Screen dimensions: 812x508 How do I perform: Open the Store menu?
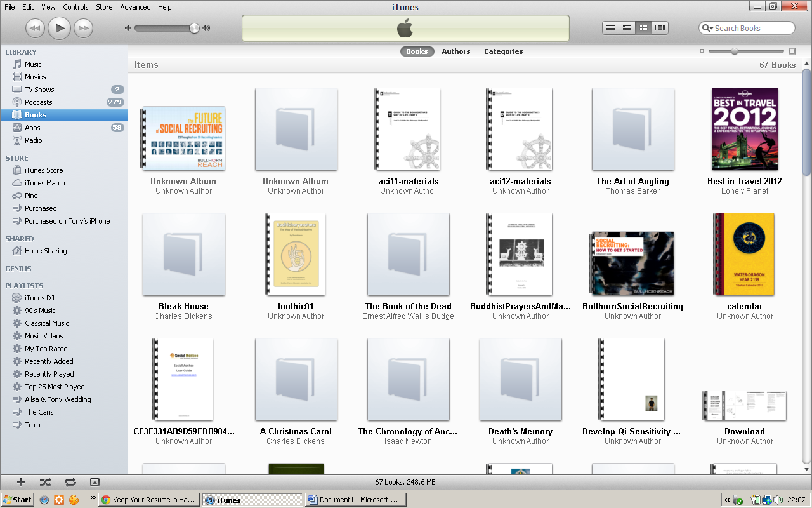[104, 7]
